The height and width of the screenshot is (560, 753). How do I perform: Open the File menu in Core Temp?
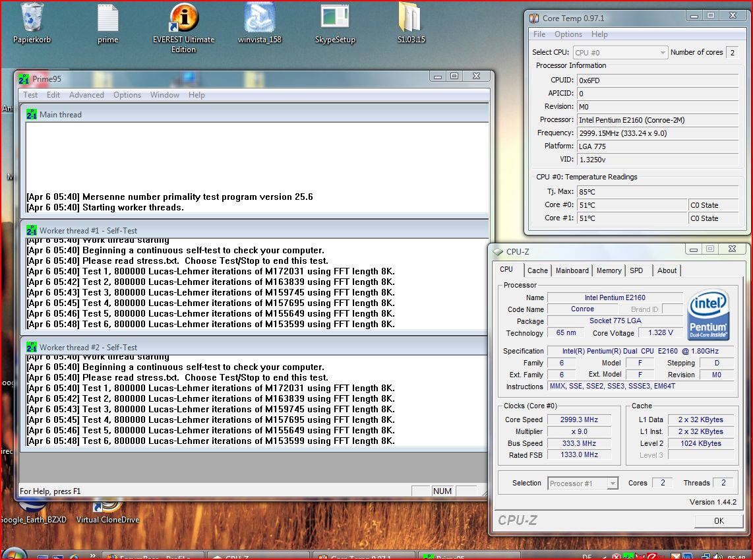click(539, 34)
